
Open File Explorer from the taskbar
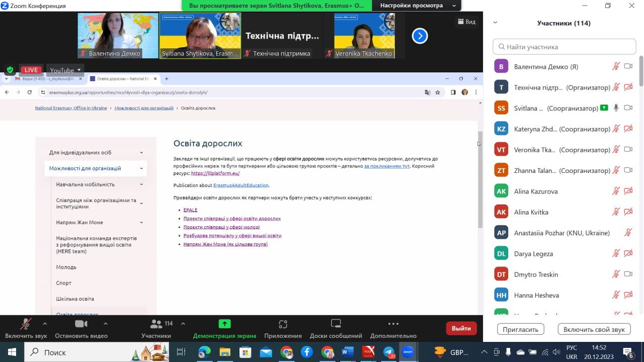[x=225, y=352]
